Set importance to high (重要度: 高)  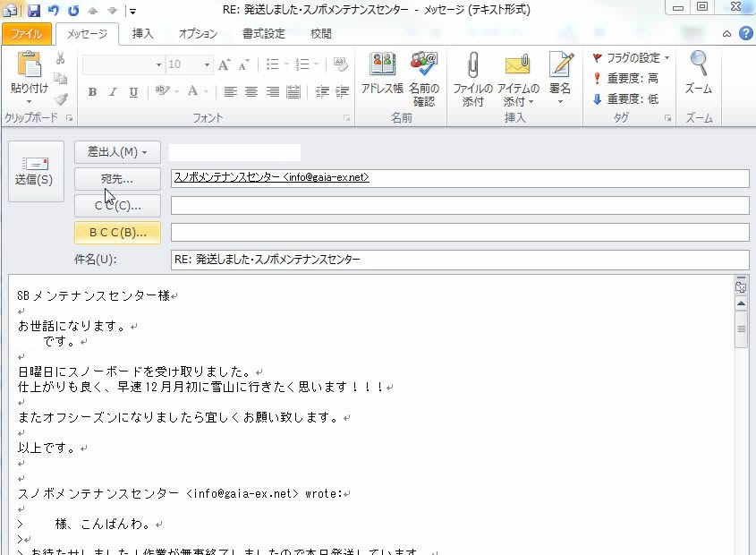(625, 78)
